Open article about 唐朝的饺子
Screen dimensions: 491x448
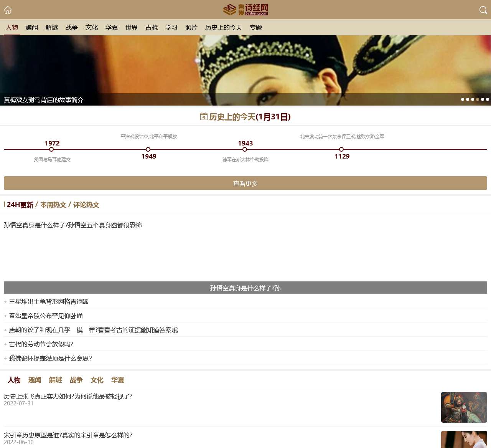coord(93,330)
